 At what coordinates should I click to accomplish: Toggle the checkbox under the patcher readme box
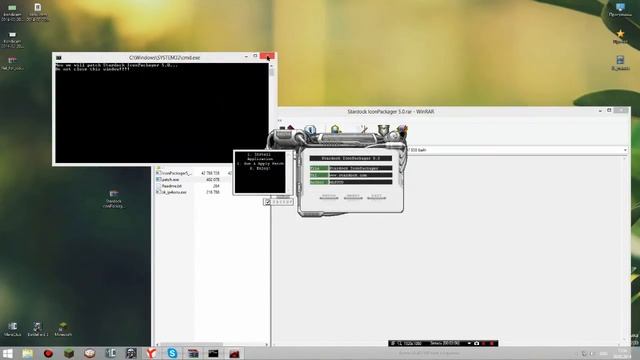pyautogui.click(x=267, y=202)
